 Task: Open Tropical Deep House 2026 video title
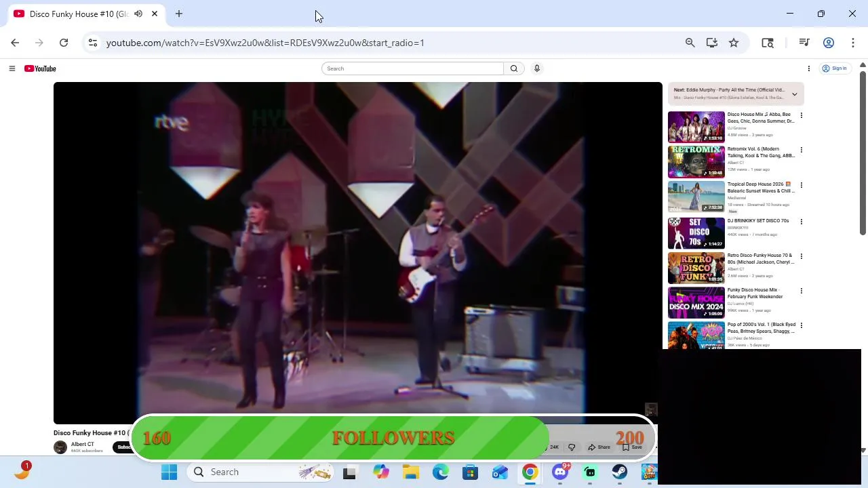[760, 188]
